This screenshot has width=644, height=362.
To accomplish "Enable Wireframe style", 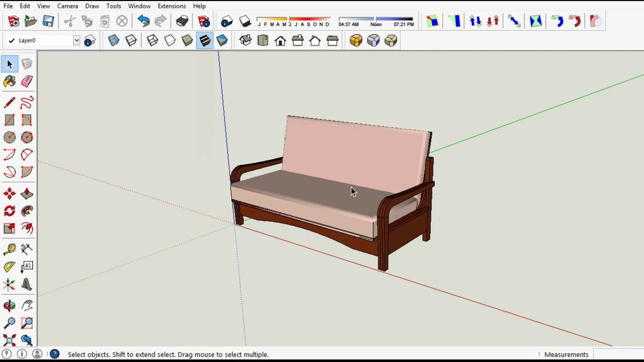I will pyautogui.click(x=152, y=41).
